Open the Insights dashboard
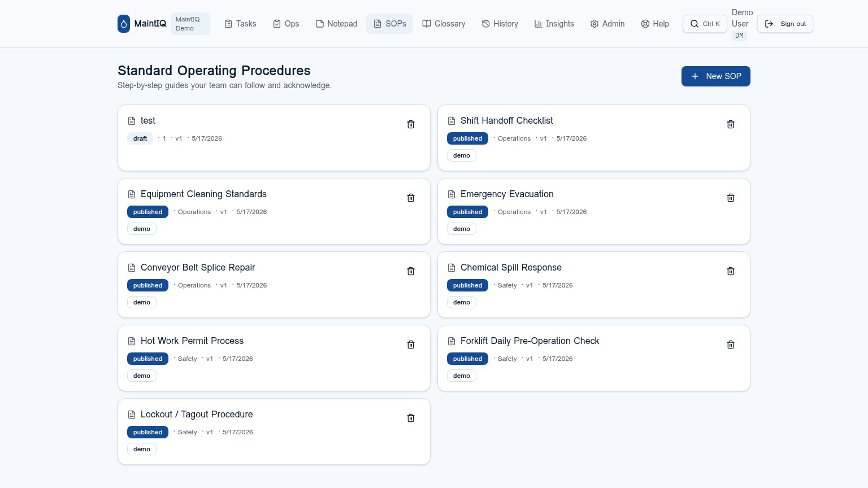Screen dimensions: 868x488 point(554,24)
